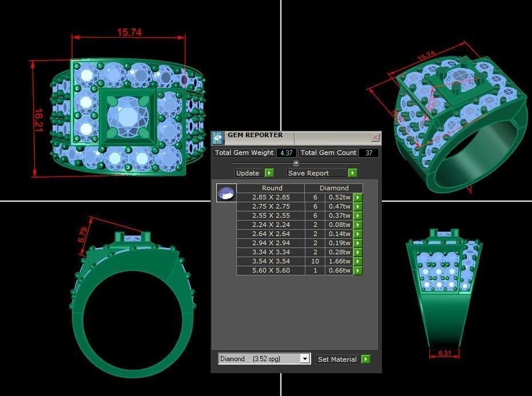Select the 2.85 X 2.85 size cell
Image resolution: width=532 pixels, height=396 pixels.
click(x=271, y=197)
